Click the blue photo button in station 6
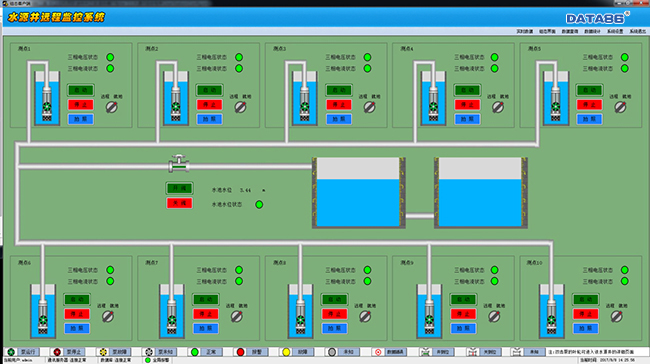 (x=77, y=328)
